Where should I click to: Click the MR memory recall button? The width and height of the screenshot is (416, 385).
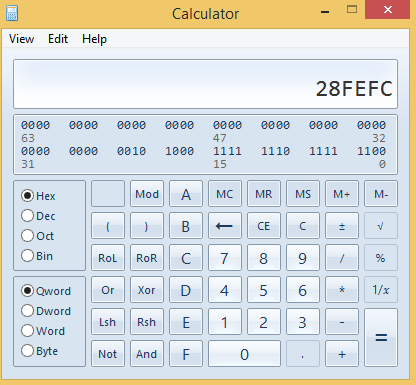[x=264, y=194]
